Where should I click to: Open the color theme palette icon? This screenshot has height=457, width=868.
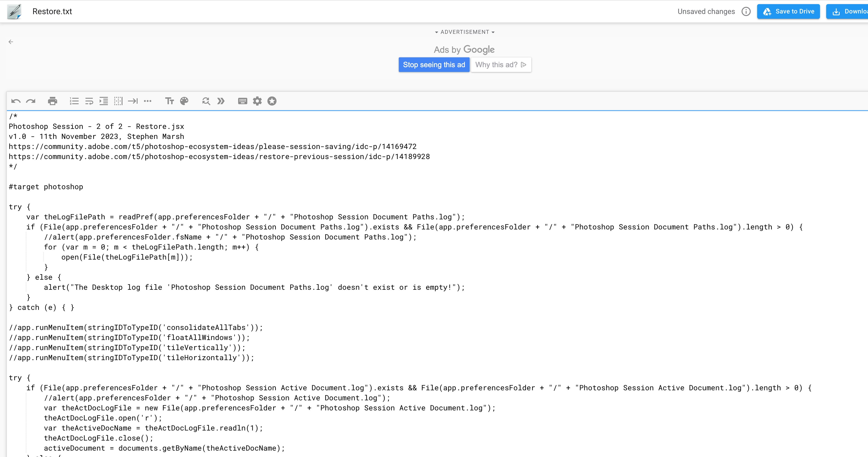[184, 101]
